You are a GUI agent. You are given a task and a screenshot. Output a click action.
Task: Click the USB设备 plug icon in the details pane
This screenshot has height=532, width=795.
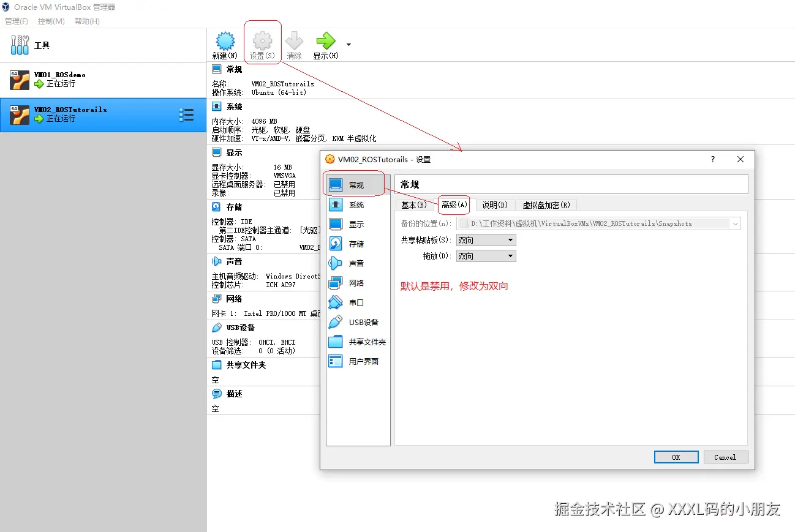[x=217, y=328]
